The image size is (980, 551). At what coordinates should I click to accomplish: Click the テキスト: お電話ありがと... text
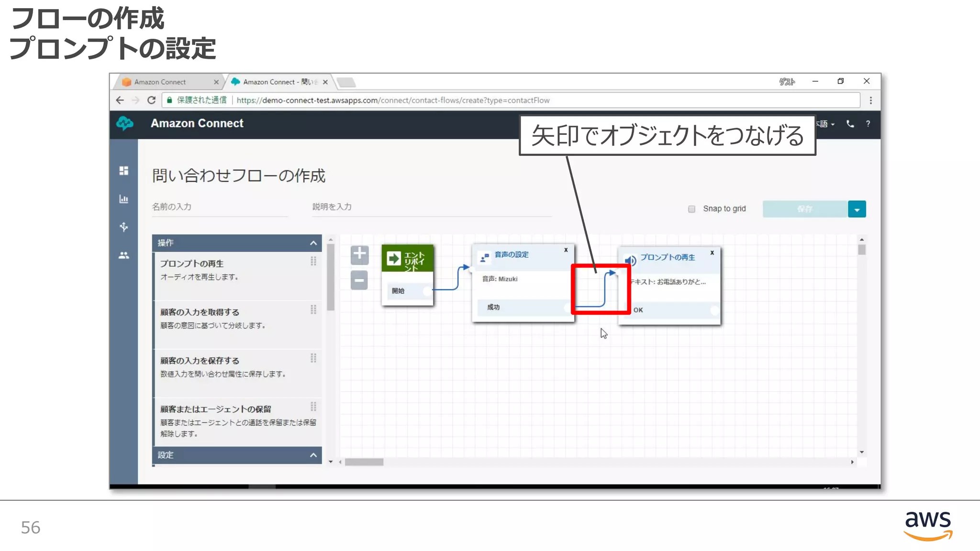click(x=668, y=282)
